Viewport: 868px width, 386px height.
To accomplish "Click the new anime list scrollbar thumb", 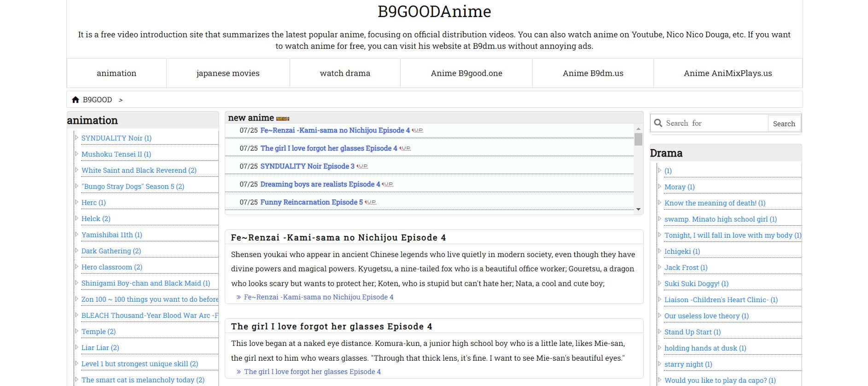I will (x=638, y=139).
